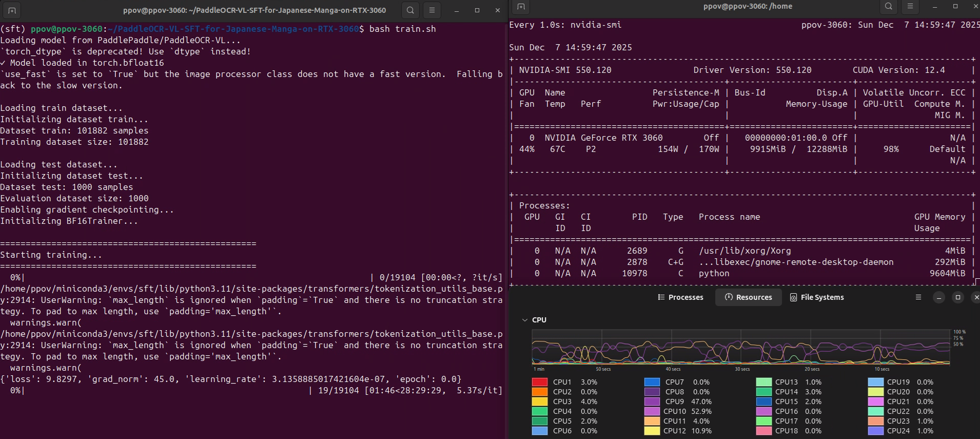Edit the CPU24 color swatch
The width and height of the screenshot is (980, 439).
(875, 431)
